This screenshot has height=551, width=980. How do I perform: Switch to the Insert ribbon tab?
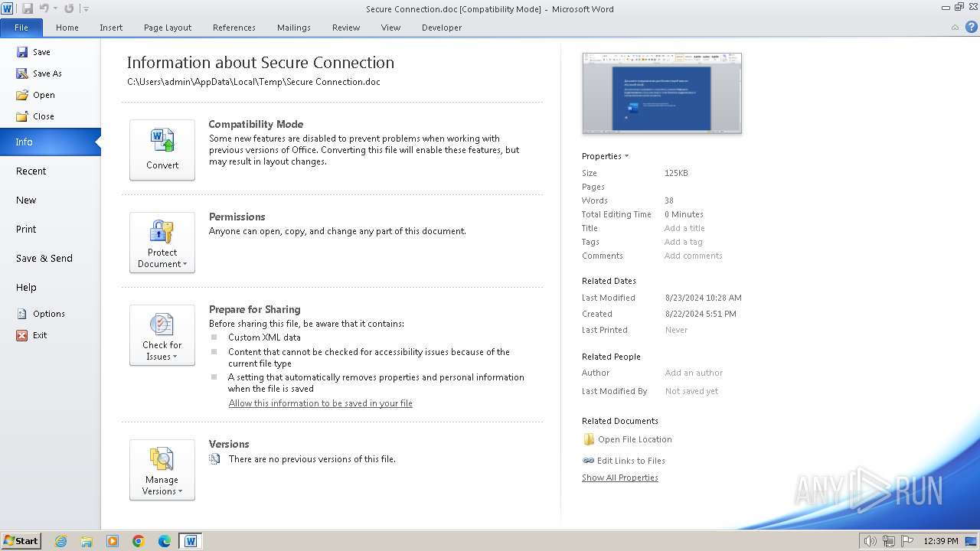[x=111, y=28]
